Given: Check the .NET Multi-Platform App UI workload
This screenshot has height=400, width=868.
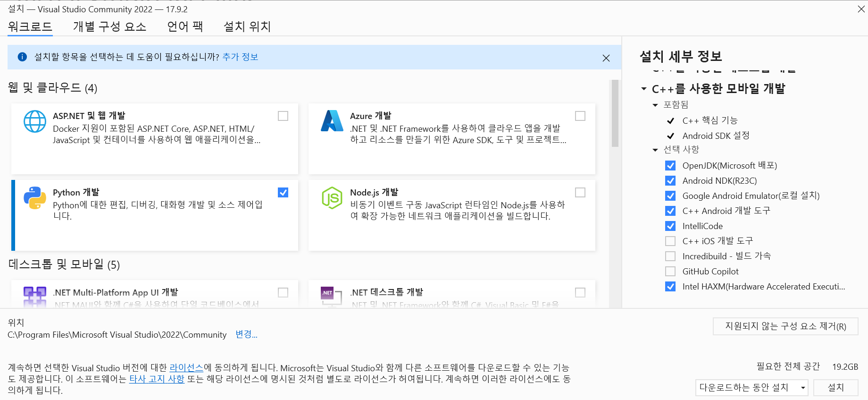Looking at the screenshot, I should [x=283, y=293].
